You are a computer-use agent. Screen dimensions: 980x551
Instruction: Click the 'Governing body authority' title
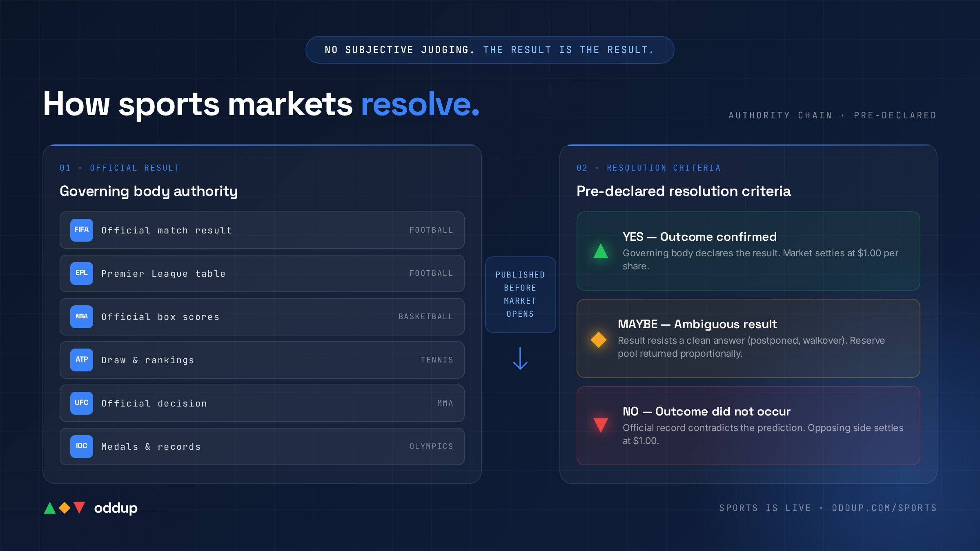pos(149,191)
